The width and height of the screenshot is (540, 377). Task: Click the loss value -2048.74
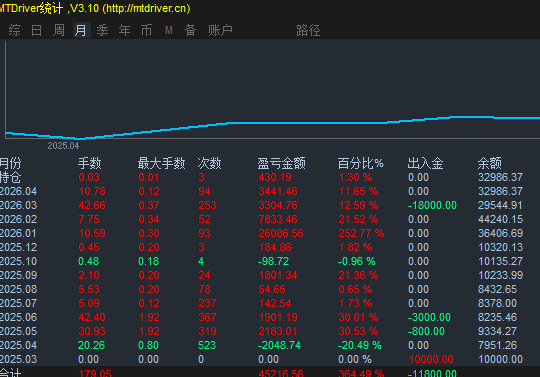[279, 345]
